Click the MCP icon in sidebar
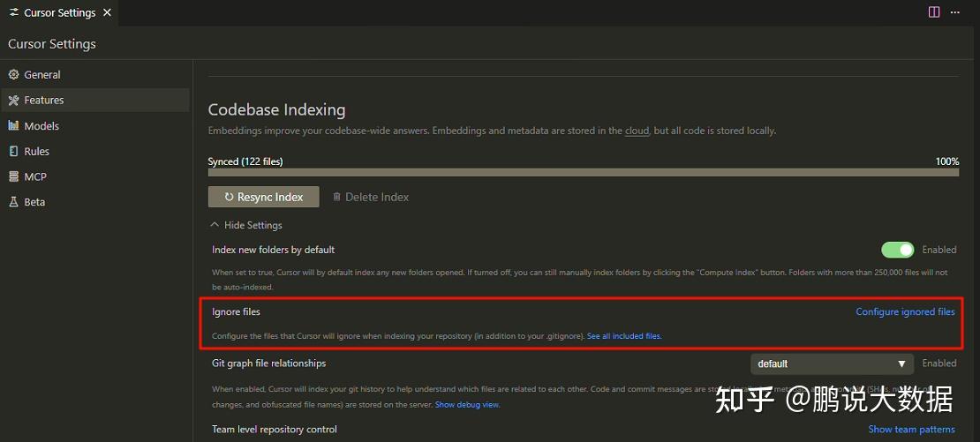 tap(13, 176)
